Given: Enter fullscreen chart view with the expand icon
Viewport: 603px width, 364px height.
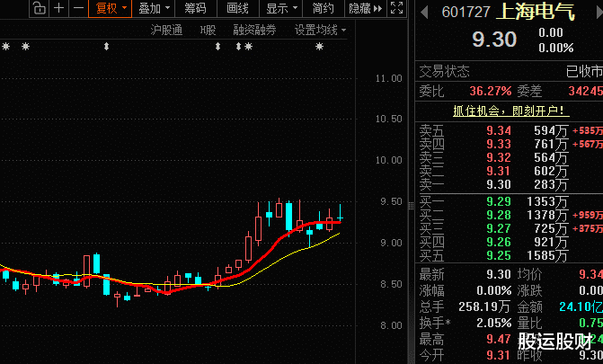Looking at the screenshot, I should [397, 8].
